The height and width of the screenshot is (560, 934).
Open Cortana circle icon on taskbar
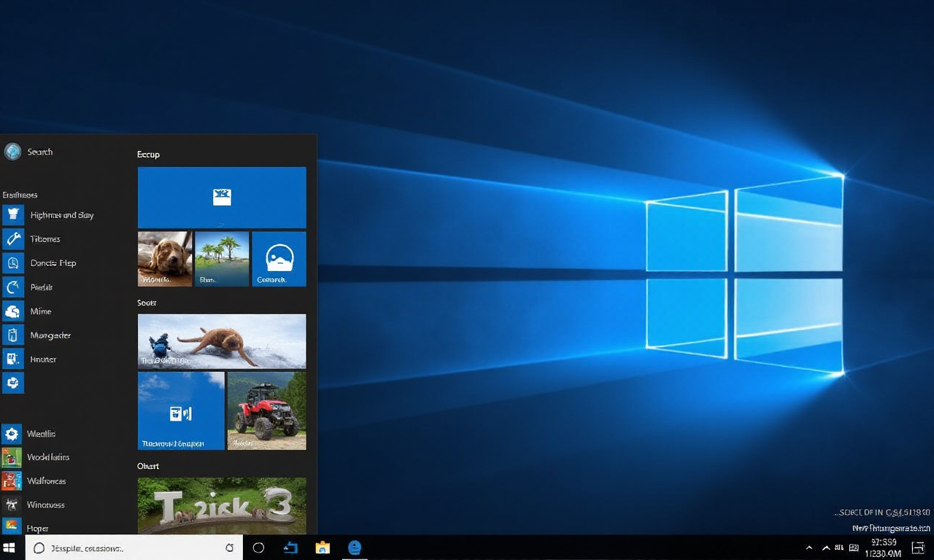tap(258, 548)
